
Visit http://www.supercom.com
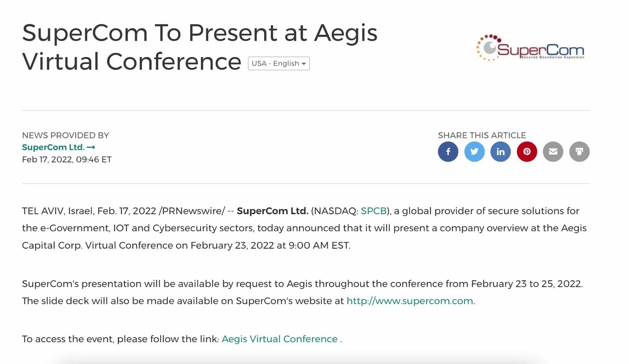pyautogui.click(x=409, y=300)
